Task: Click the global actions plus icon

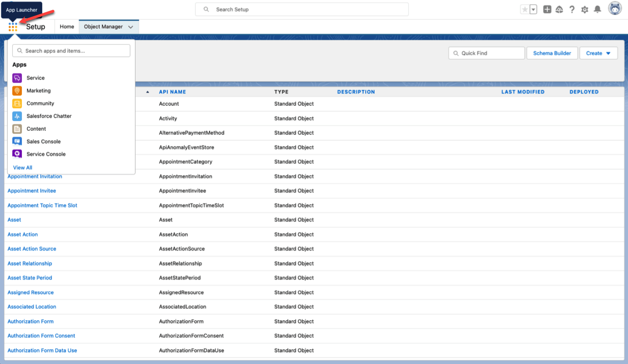Action: pos(547,10)
